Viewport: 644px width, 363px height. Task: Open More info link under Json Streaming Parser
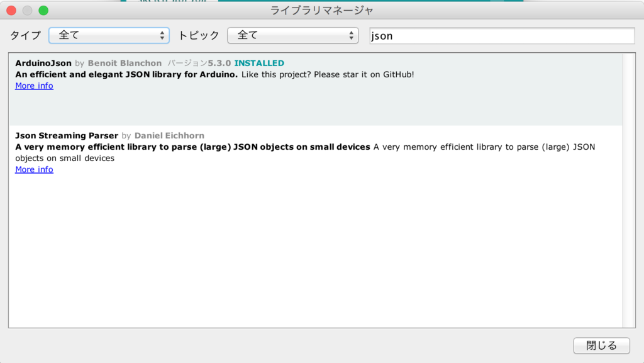34,169
